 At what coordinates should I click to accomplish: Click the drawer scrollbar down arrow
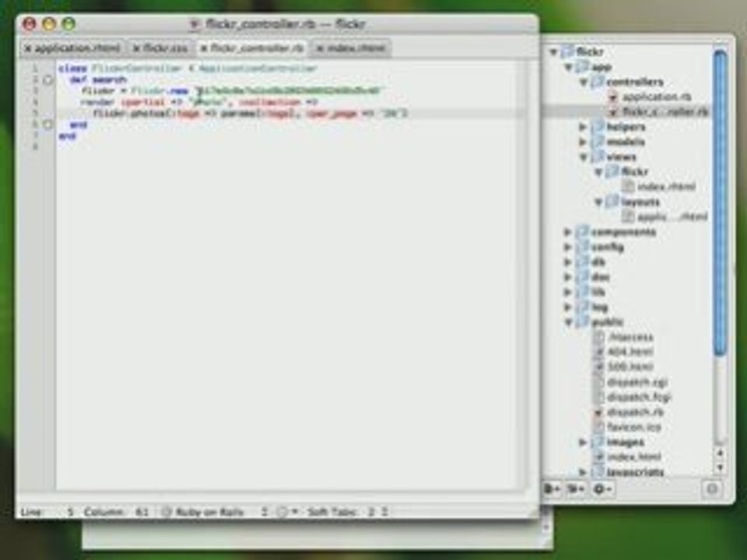[x=721, y=467]
